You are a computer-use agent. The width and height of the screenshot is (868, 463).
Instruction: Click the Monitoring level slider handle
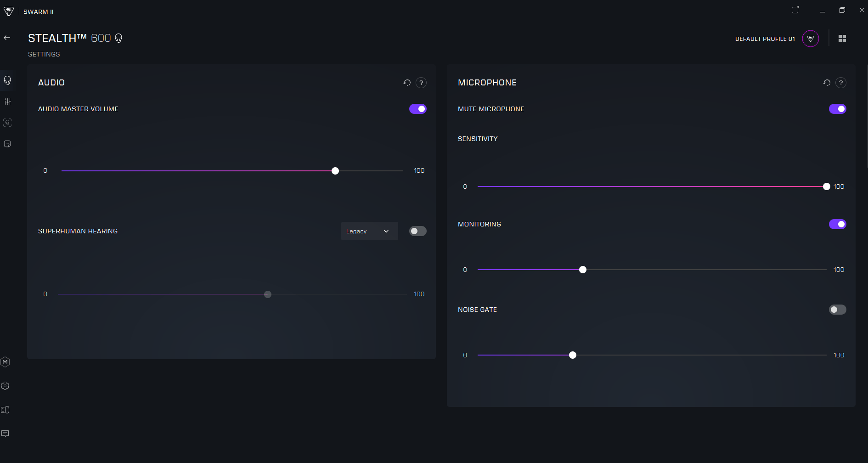(x=583, y=270)
